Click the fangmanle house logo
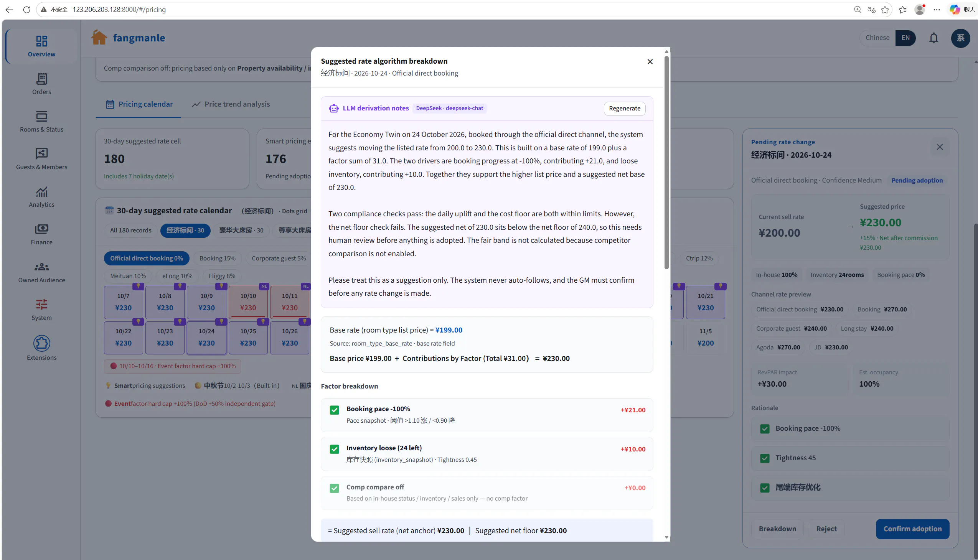This screenshot has width=978, height=560. pos(99,38)
